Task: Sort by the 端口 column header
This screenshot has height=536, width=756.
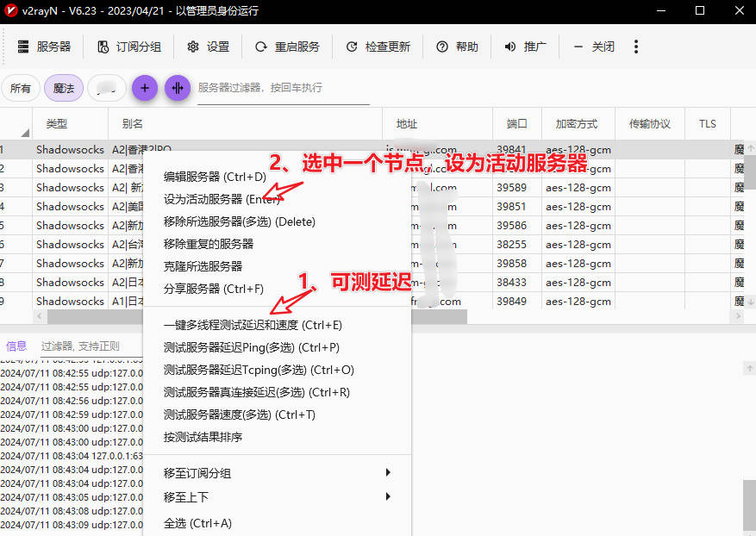Action: [516, 124]
